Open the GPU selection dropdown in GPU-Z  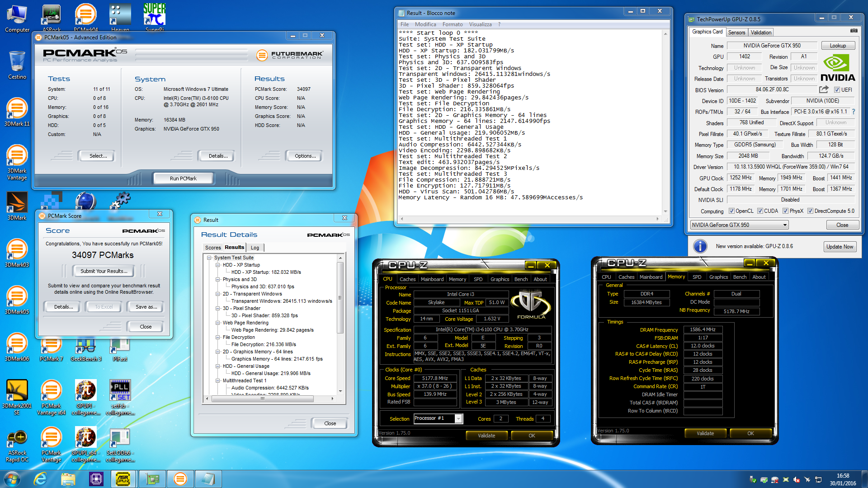pos(739,225)
